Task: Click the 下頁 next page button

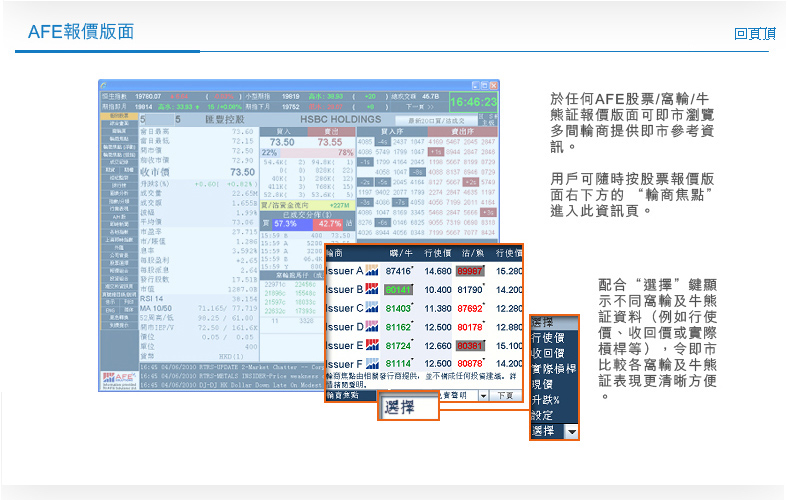Action: (506, 395)
